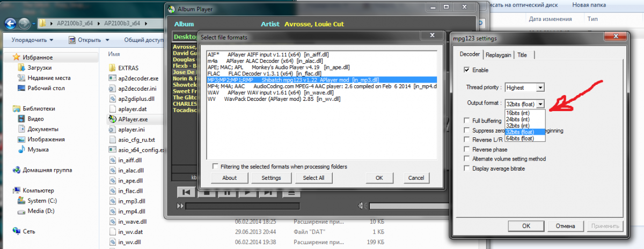This screenshot has height=249, width=644.
Task: Click the Общий доступ toolbar item
Action: [143, 40]
